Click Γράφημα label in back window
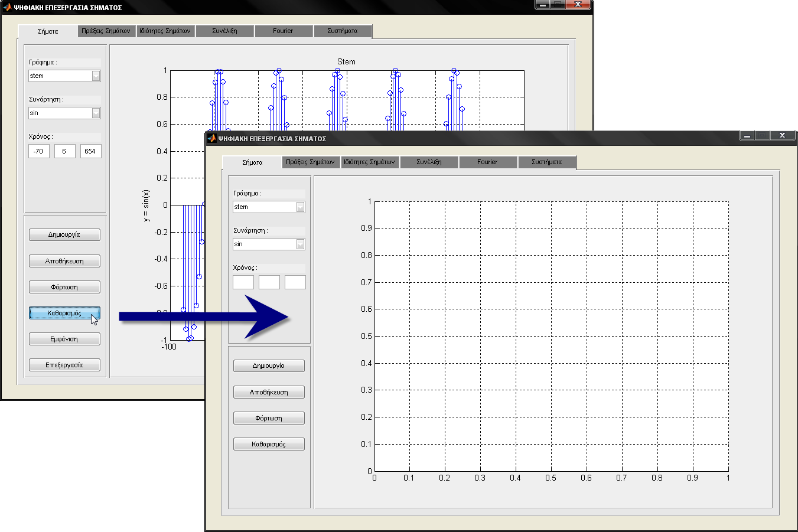The width and height of the screenshot is (798, 532). pos(43,62)
